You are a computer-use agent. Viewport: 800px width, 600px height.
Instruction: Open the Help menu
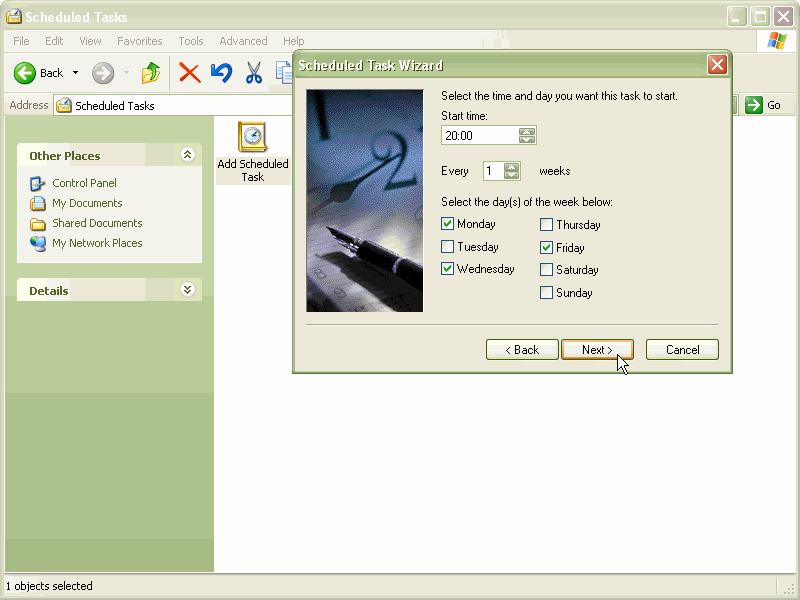pyautogui.click(x=293, y=41)
